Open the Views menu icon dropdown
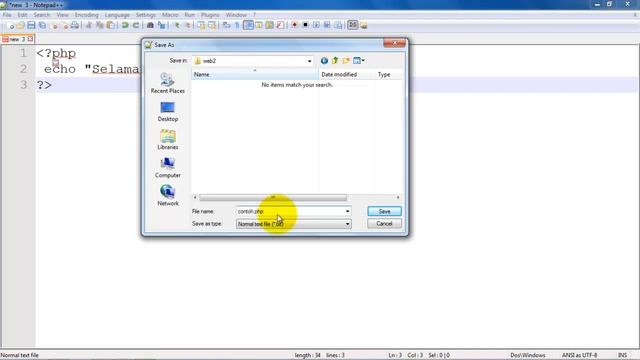The width and height of the screenshot is (640, 360). [x=359, y=61]
